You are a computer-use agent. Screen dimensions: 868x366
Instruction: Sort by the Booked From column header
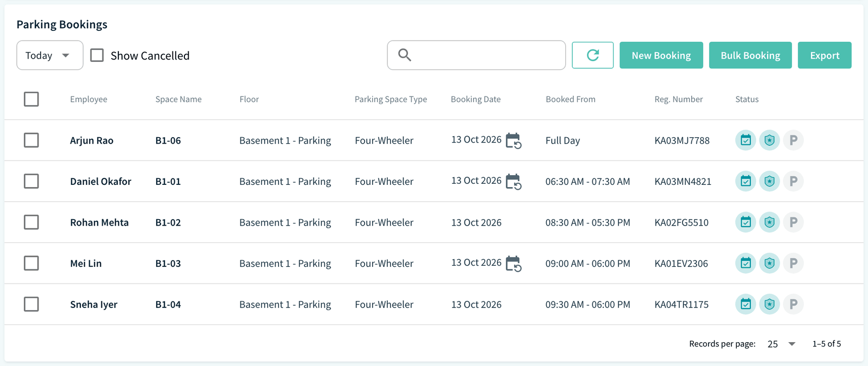[571, 99]
